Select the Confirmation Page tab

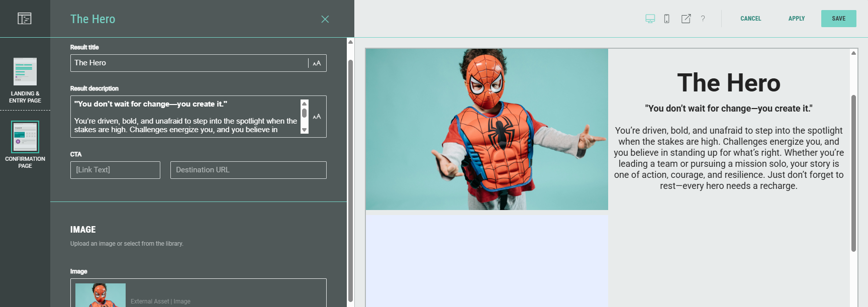25,145
